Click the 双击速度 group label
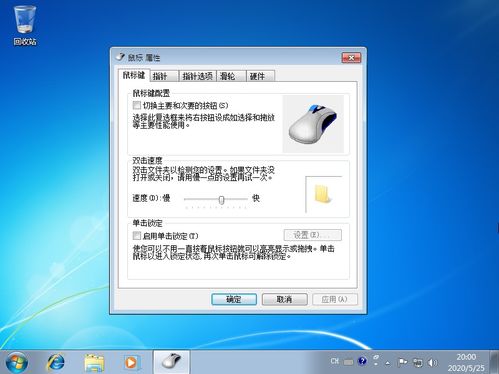499x374 pixels. [147, 160]
